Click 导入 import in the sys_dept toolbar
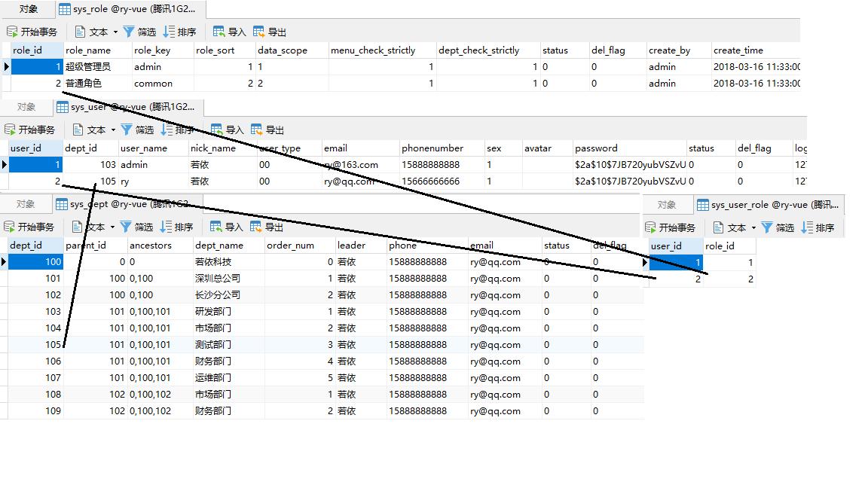868x488 pixels. click(226, 227)
